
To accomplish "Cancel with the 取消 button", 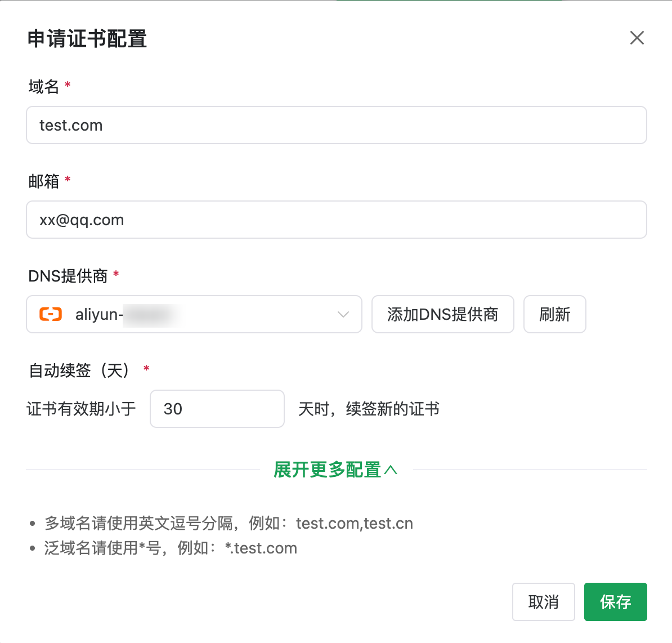I will click(x=543, y=602).
